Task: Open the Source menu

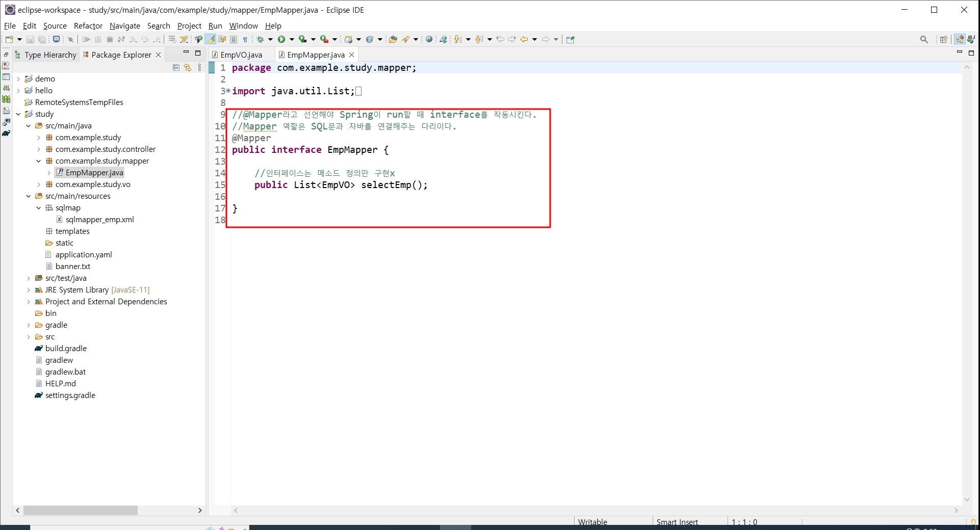Action: pyautogui.click(x=55, y=25)
